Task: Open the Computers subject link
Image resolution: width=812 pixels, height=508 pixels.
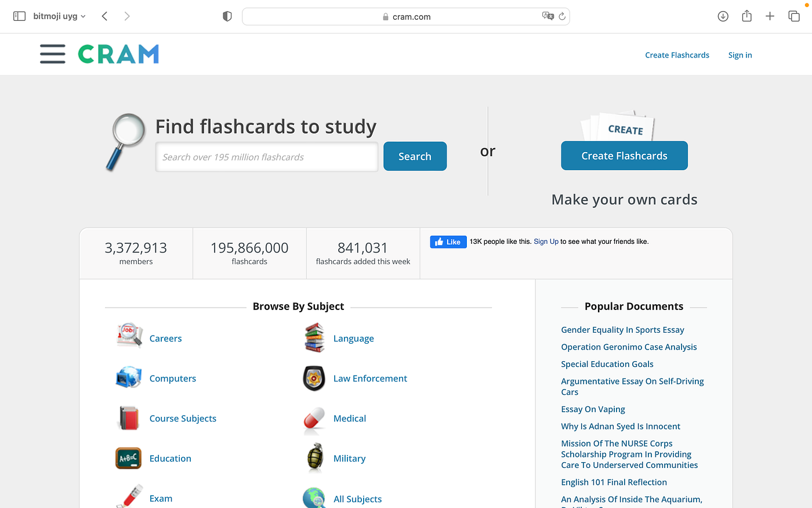Action: (172, 379)
